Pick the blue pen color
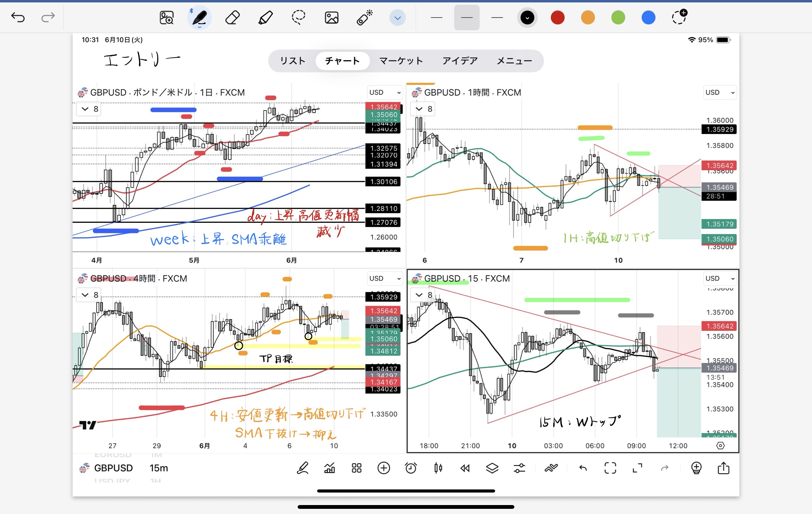The height and width of the screenshot is (514, 812). [x=648, y=18]
